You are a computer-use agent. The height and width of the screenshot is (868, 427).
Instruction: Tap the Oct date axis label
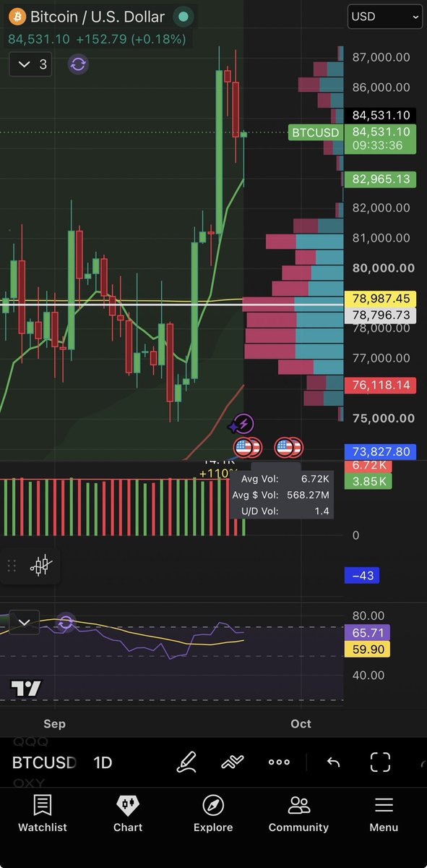(301, 724)
